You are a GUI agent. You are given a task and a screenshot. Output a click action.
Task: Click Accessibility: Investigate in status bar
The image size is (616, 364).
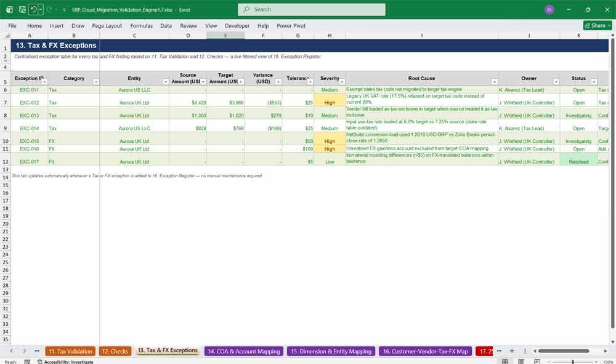pyautogui.click(x=65, y=362)
